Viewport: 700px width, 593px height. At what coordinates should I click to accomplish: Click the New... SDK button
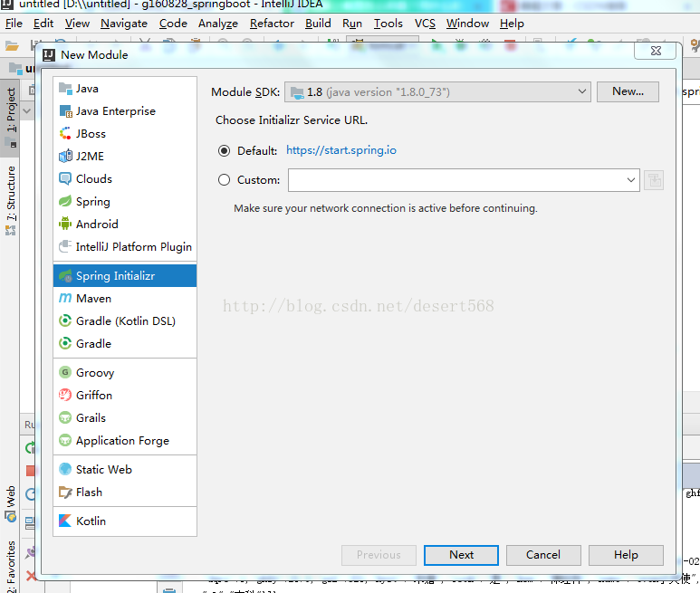pyautogui.click(x=628, y=92)
